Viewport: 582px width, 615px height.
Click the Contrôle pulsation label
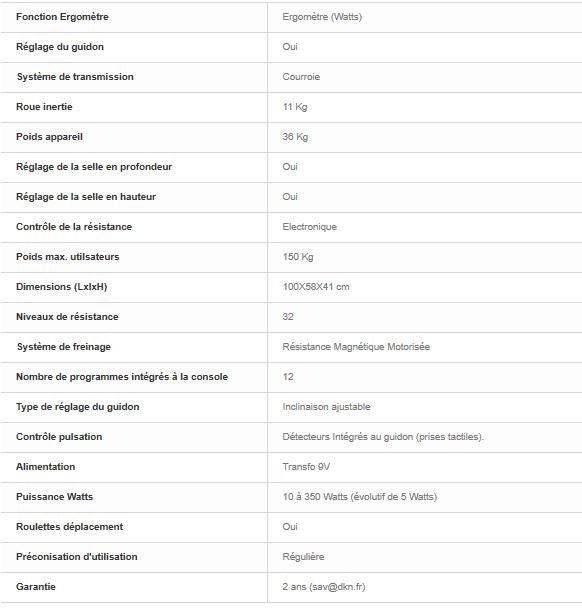coord(59,437)
